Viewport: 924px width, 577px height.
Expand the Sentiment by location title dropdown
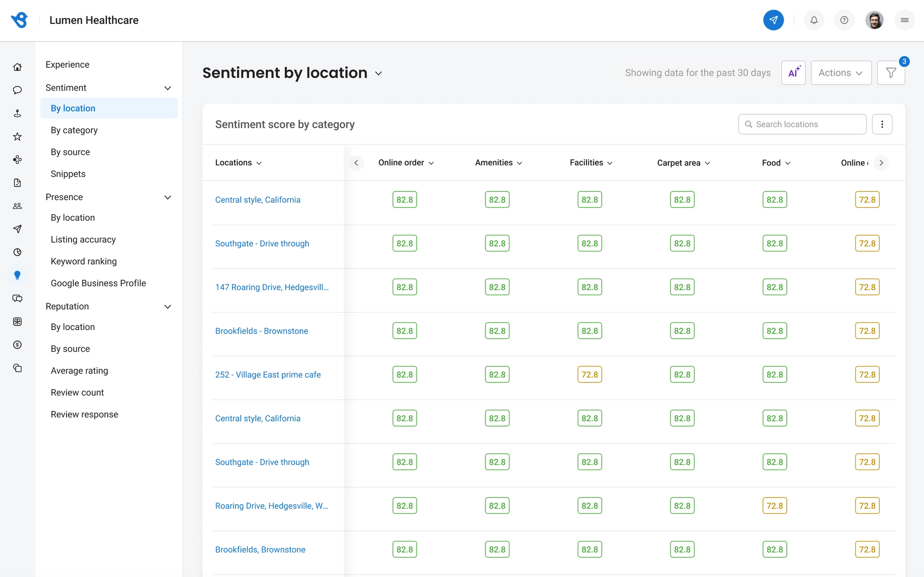coord(379,73)
